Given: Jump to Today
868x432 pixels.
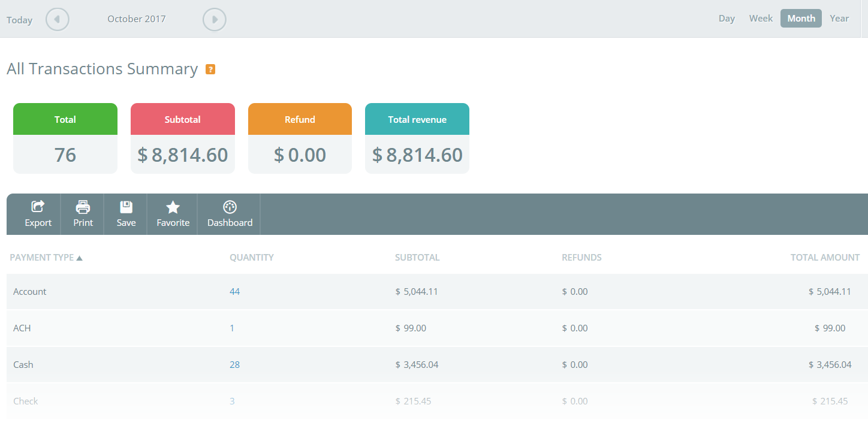Looking at the screenshot, I should (x=19, y=20).
